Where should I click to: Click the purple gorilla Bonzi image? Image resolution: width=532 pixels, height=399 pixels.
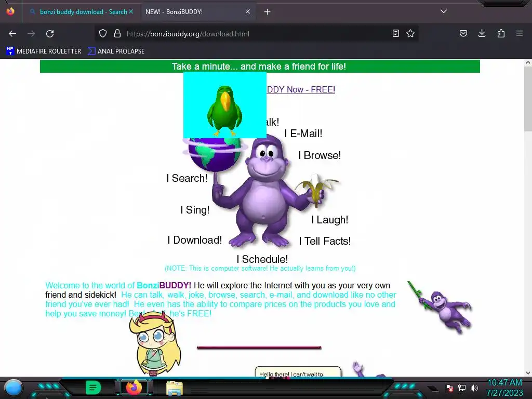pyautogui.click(x=267, y=192)
